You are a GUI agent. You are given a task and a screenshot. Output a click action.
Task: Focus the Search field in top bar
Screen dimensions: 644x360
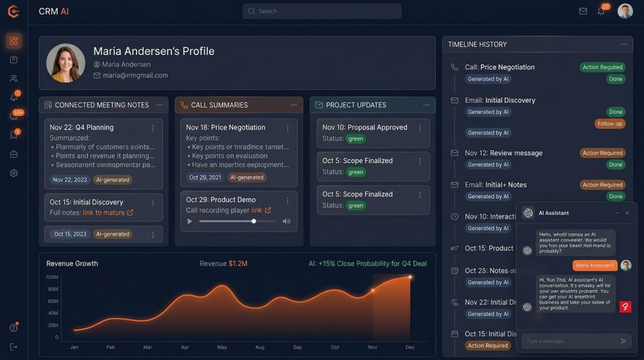(x=321, y=11)
